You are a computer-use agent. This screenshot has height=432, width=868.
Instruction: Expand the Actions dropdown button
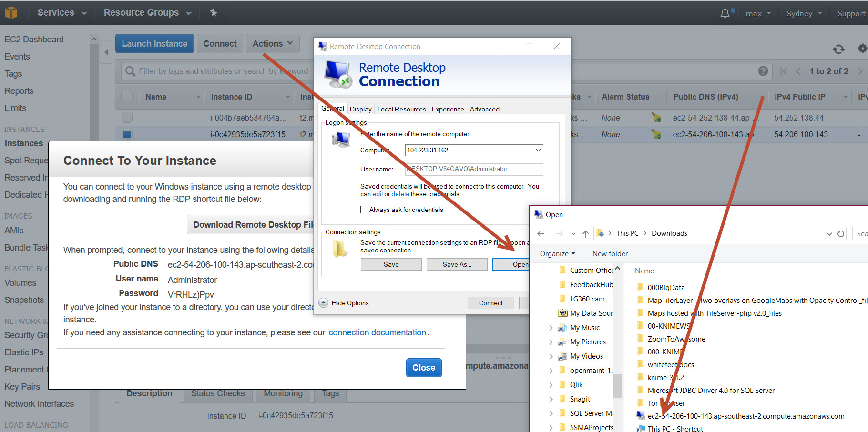(x=273, y=44)
